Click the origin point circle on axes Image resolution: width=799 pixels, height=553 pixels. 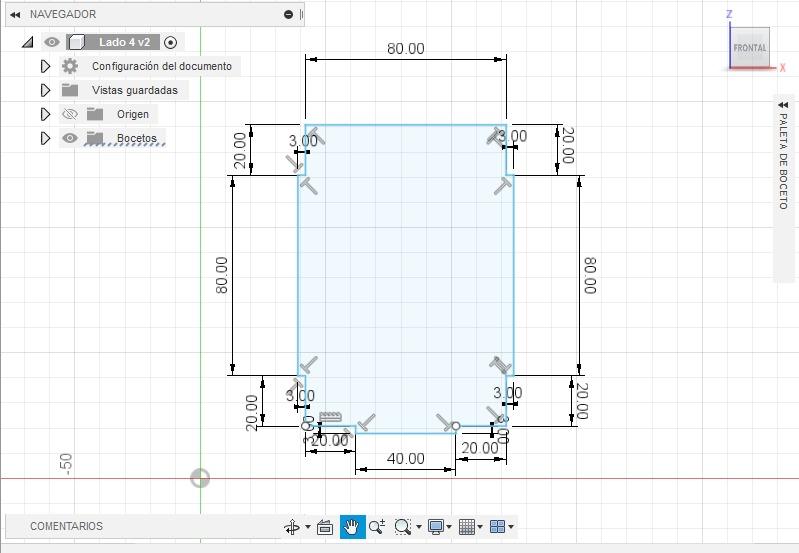[x=200, y=479]
